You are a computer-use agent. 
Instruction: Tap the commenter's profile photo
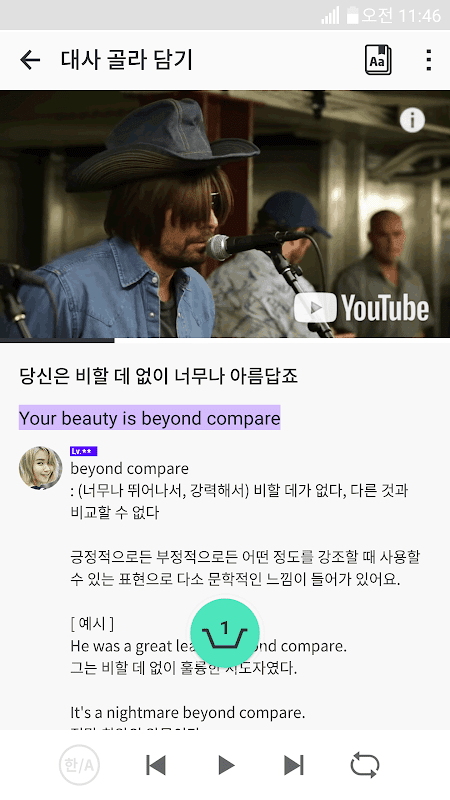(40, 468)
